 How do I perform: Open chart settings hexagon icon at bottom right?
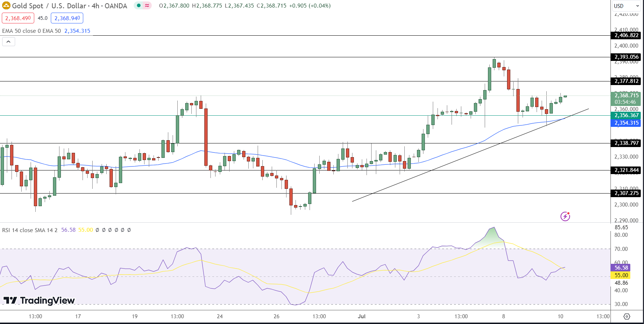pos(627,316)
